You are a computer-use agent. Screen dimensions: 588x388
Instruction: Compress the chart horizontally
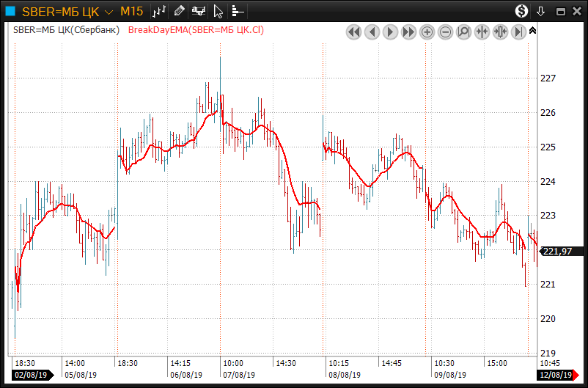(482, 32)
